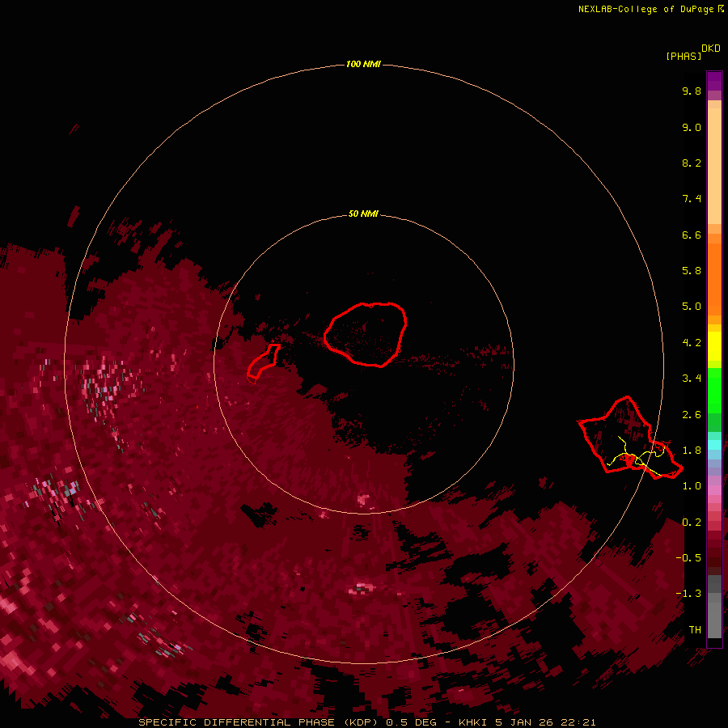
Task: Click the 1.8 scale value
Action: tap(692, 451)
